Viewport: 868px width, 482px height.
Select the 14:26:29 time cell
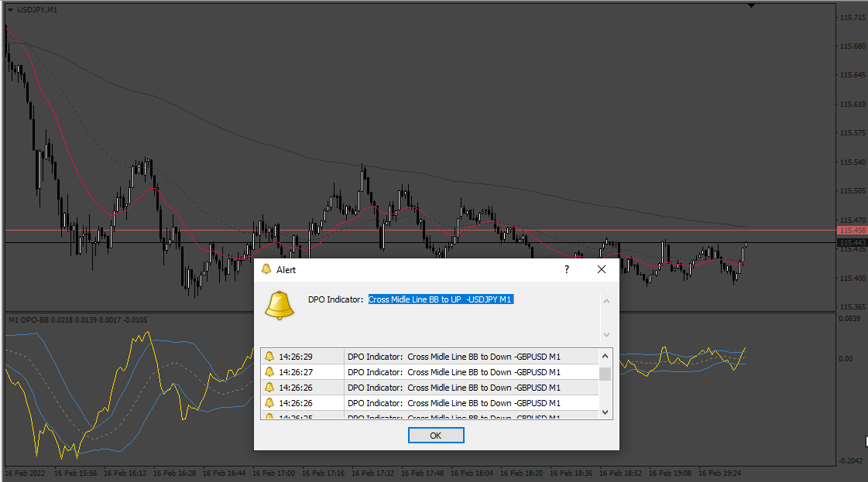[303, 357]
